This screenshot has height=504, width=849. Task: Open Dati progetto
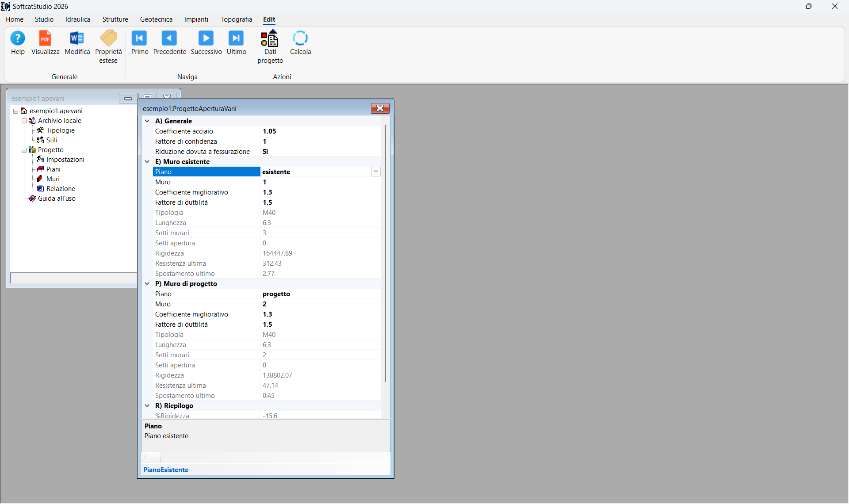tap(270, 47)
